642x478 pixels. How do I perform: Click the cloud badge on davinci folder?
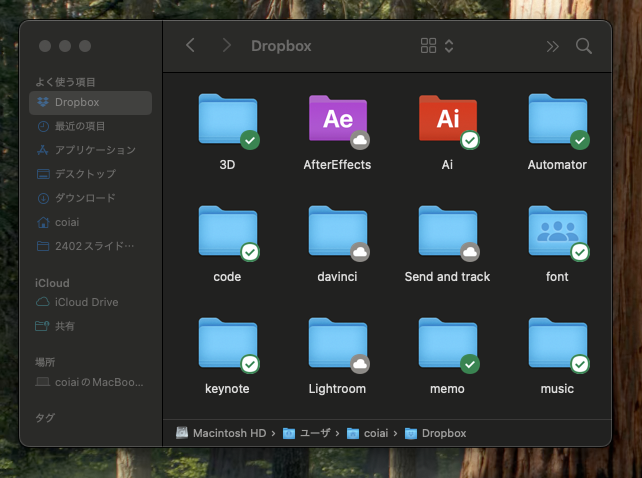(360, 252)
